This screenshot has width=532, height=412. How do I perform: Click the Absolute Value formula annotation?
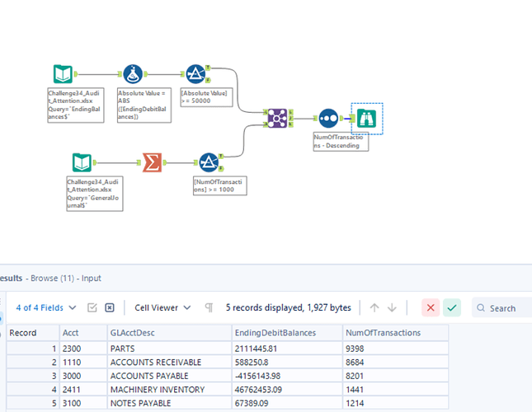(144, 105)
